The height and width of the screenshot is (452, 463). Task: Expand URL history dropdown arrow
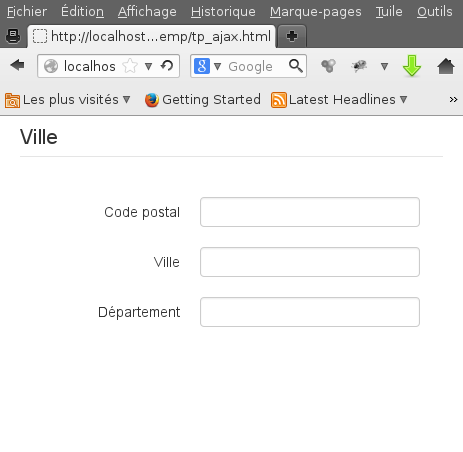pos(149,66)
